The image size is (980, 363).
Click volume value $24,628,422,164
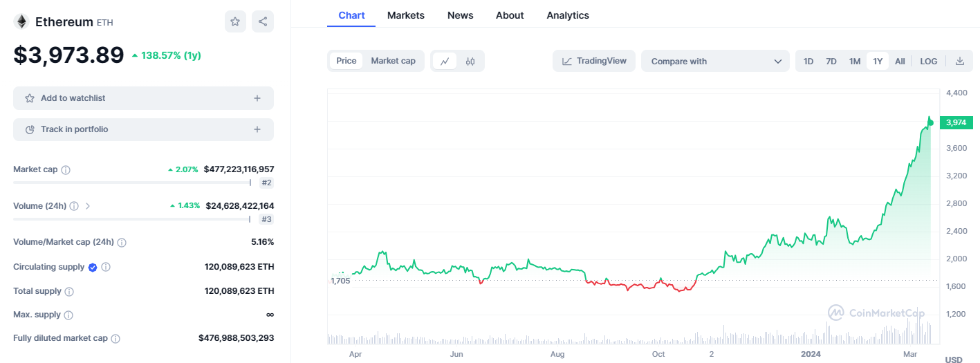coord(239,206)
